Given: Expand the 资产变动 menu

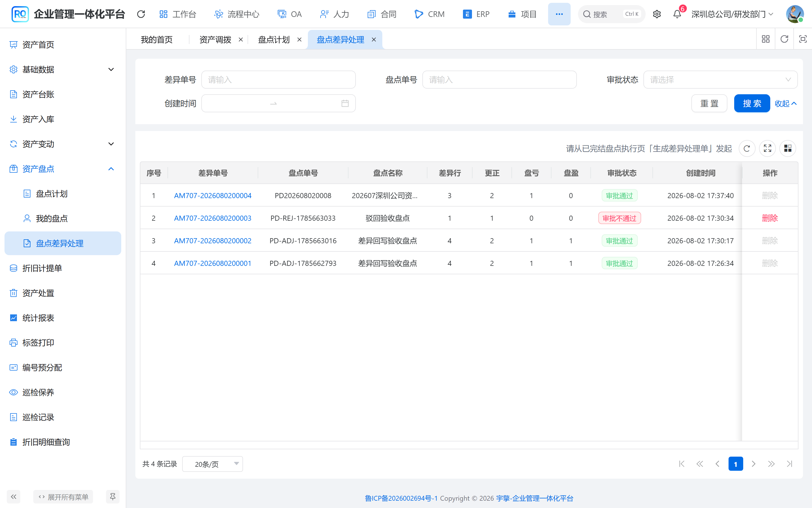Looking at the screenshot, I should coord(63,144).
